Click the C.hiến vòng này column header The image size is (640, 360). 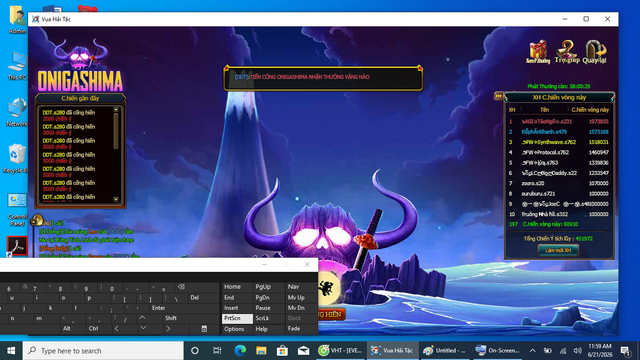click(590, 110)
